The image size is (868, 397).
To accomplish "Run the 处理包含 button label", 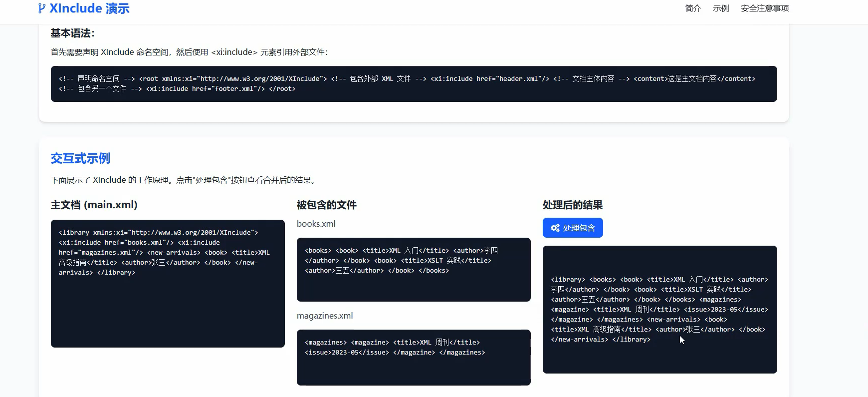I will tap(579, 228).
